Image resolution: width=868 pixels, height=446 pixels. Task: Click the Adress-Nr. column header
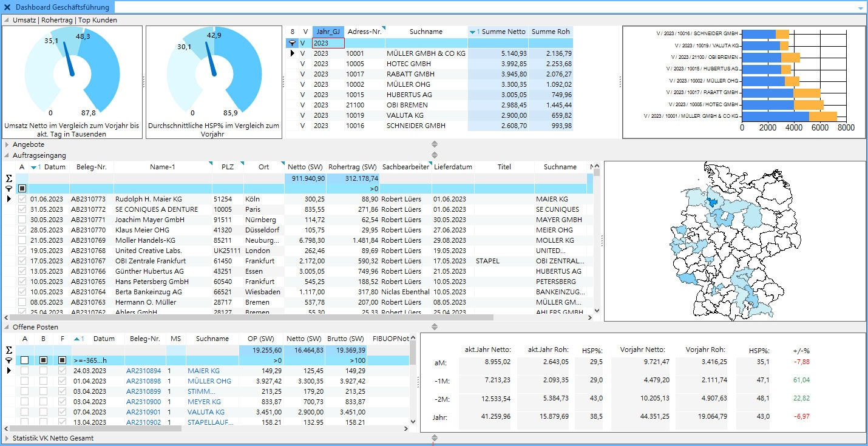[365, 32]
